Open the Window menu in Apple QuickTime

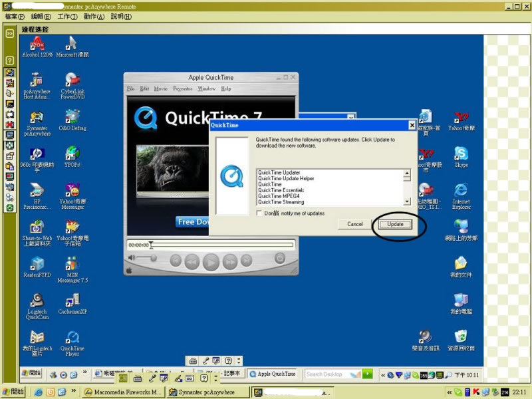[x=207, y=88]
